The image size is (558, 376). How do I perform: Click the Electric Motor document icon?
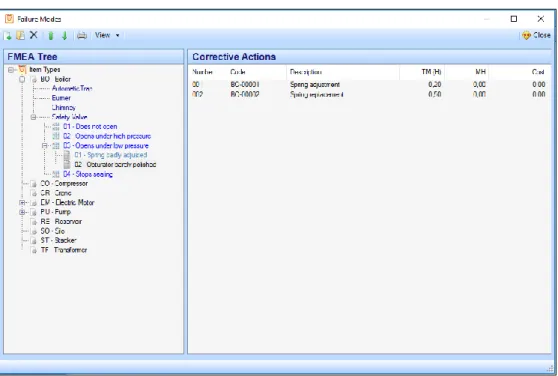(x=34, y=203)
